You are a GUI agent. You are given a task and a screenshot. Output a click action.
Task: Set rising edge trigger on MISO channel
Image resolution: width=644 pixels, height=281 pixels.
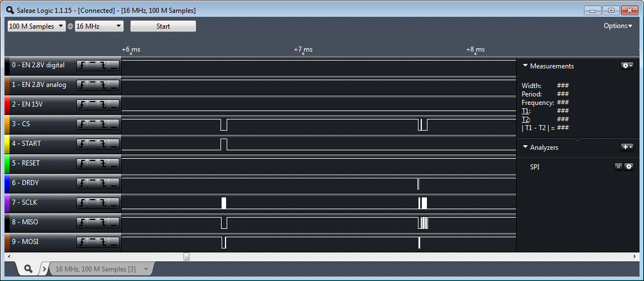[x=82, y=222]
